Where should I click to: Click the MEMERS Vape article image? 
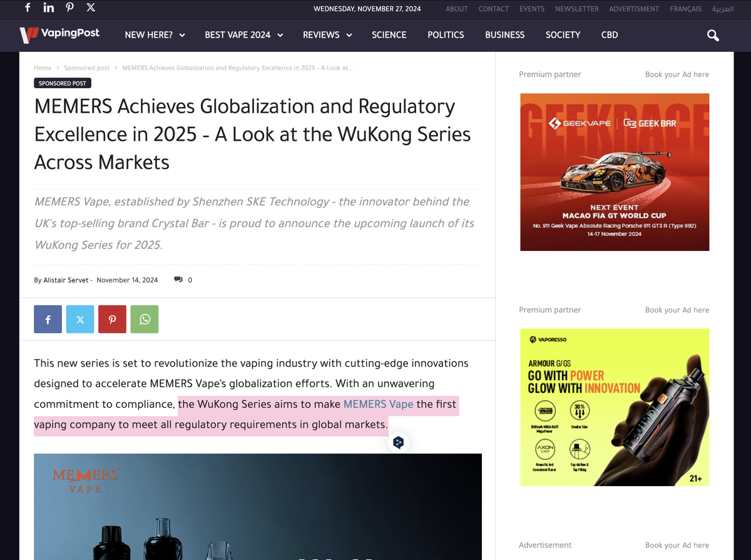click(258, 506)
